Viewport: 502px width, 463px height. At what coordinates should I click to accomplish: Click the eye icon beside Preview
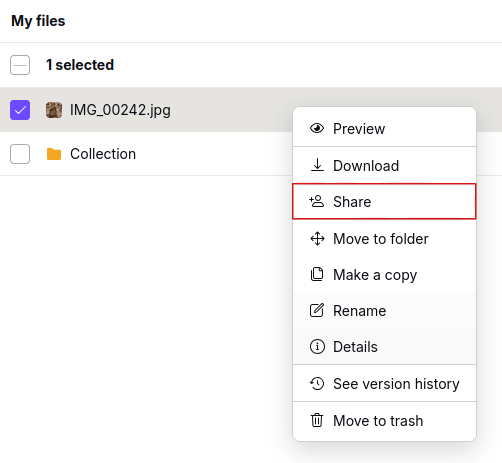317,128
